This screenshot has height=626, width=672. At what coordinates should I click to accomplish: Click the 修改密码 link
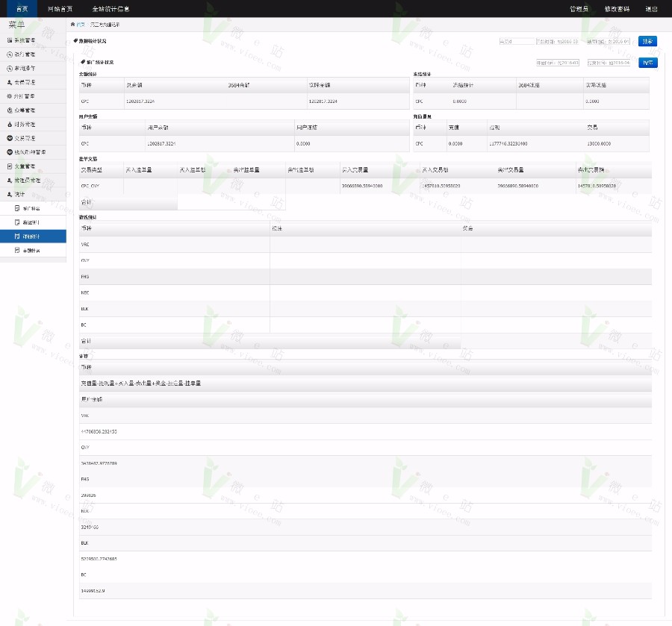coord(617,9)
